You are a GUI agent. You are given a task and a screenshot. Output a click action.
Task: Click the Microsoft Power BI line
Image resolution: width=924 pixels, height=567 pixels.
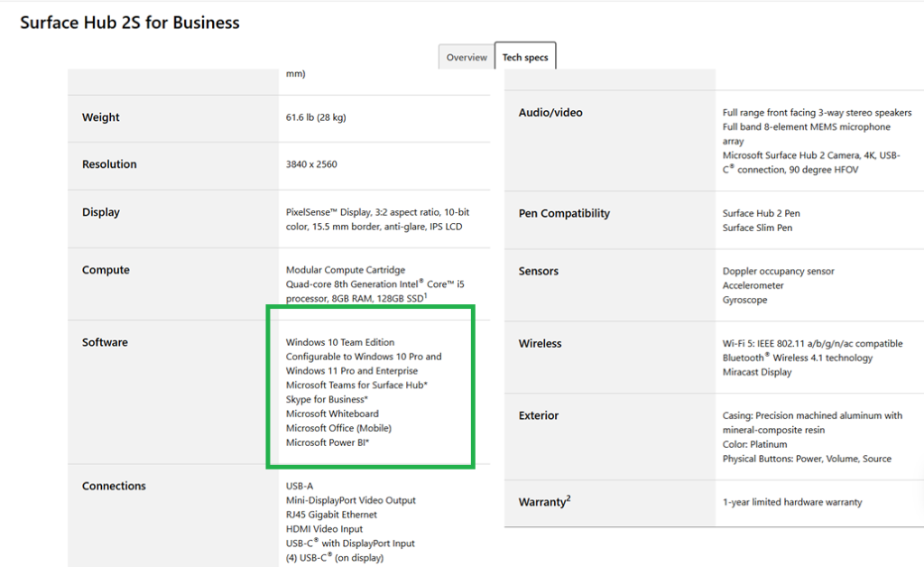[x=327, y=442]
